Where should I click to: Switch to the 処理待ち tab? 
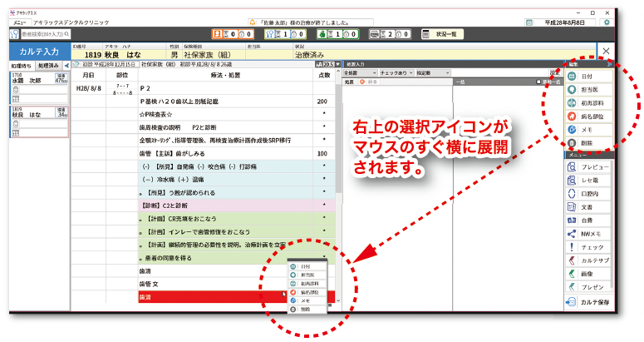point(22,65)
